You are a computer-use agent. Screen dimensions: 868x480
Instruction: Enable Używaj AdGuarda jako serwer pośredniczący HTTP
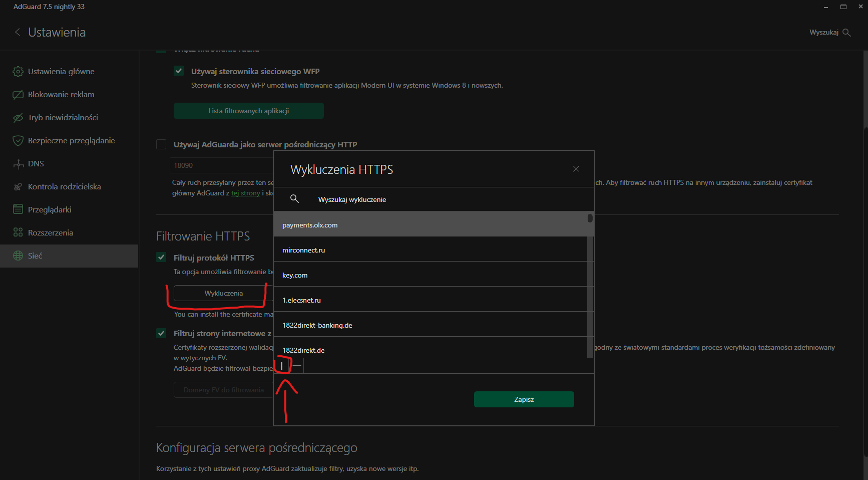click(161, 144)
